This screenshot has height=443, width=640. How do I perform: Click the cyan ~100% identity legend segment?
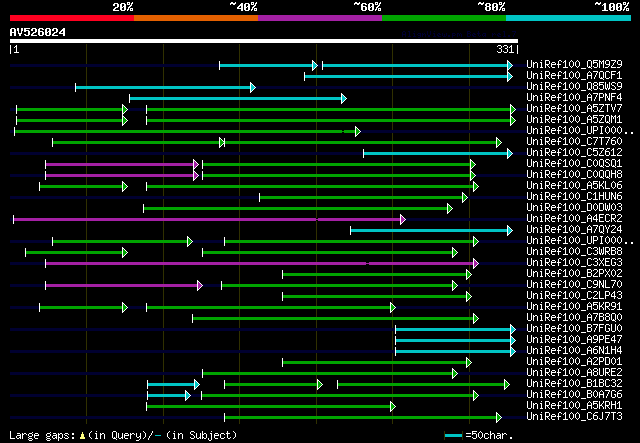click(x=569, y=18)
